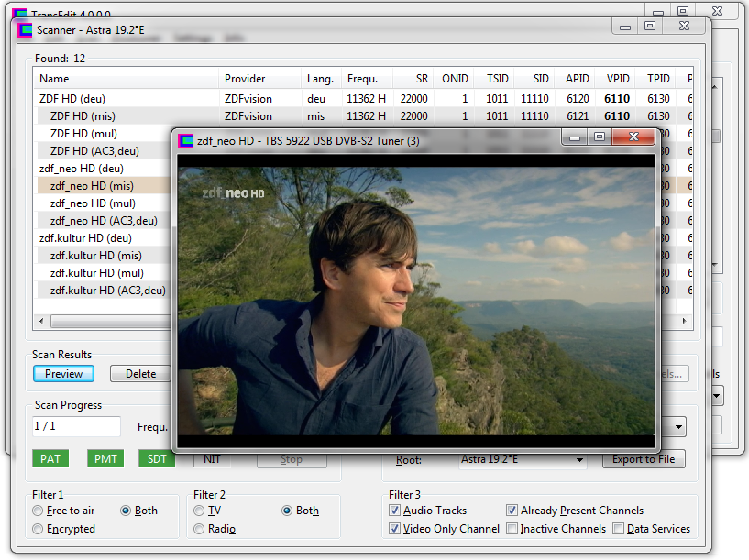This screenshot has height=560, width=749.
Task: Click the TransEdit window title icon
Action: (x=19, y=13)
